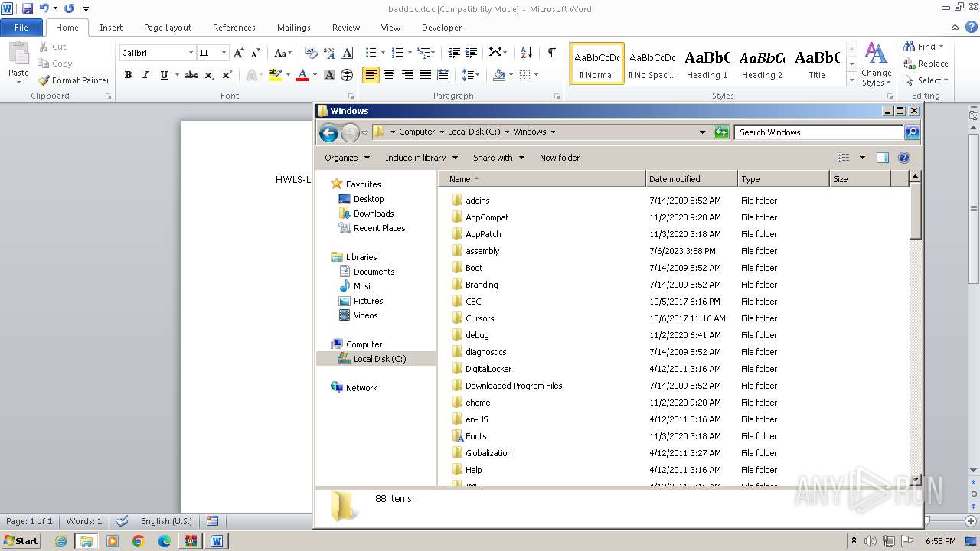Image resolution: width=980 pixels, height=551 pixels.
Task: Click the Internet Explorer icon in the taskbar
Action: point(60,541)
